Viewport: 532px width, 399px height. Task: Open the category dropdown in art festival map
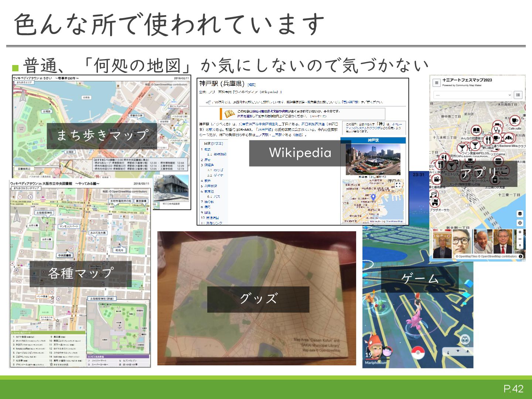point(473,95)
